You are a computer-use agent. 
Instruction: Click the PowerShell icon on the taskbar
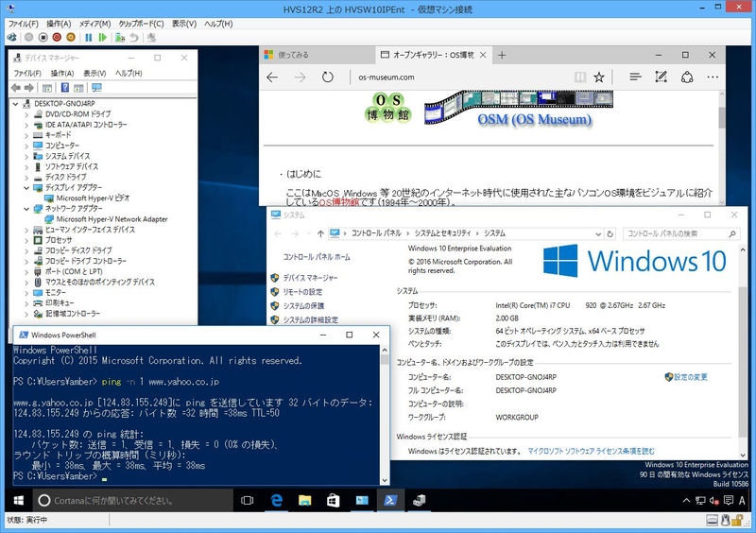(x=390, y=500)
